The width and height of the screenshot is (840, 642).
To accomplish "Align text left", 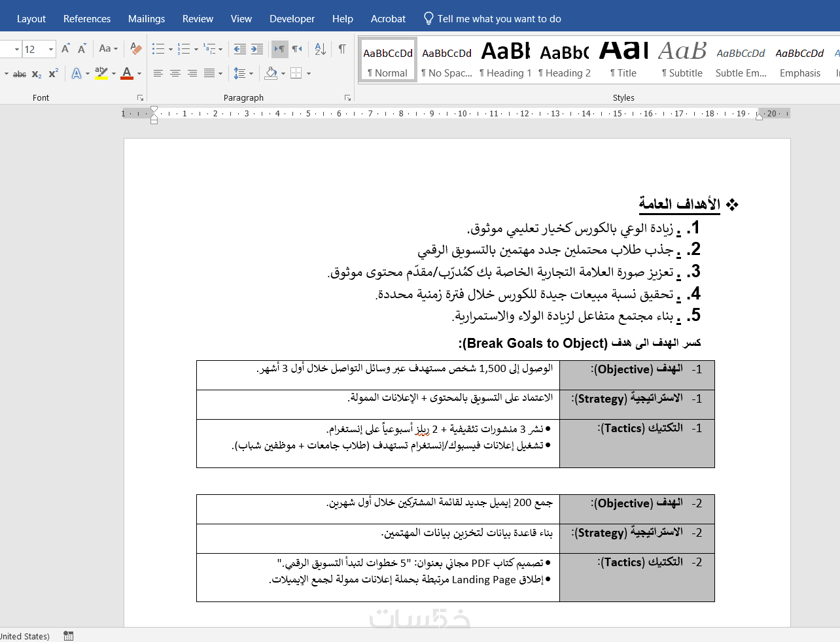I will [x=158, y=73].
